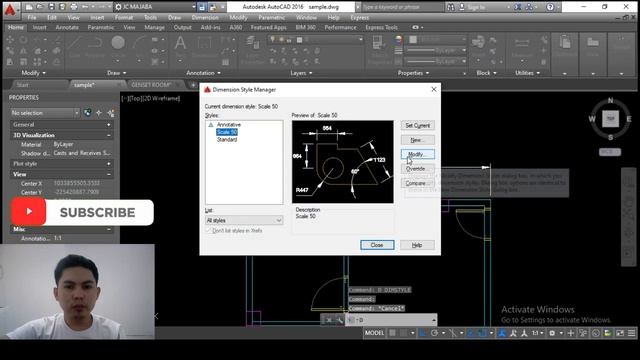Toggle the grid display in status bar
The height and width of the screenshot is (360, 640).
pyautogui.click(x=392, y=333)
